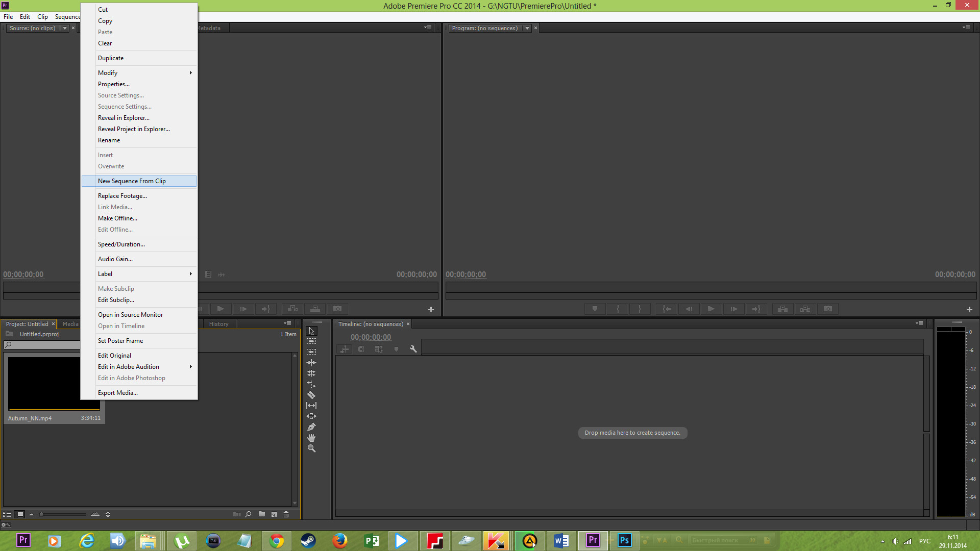
Task: Click the Project panel search field
Action: (x=43, y=345)
